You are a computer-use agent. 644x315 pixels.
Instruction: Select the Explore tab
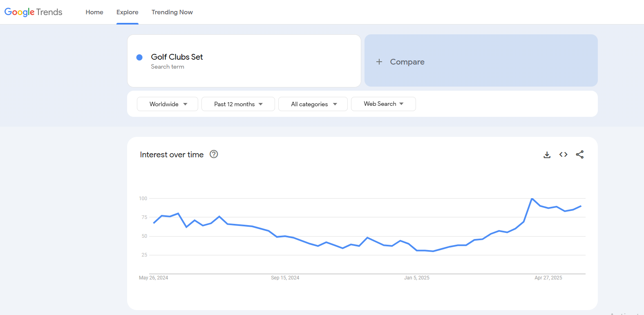127,12
